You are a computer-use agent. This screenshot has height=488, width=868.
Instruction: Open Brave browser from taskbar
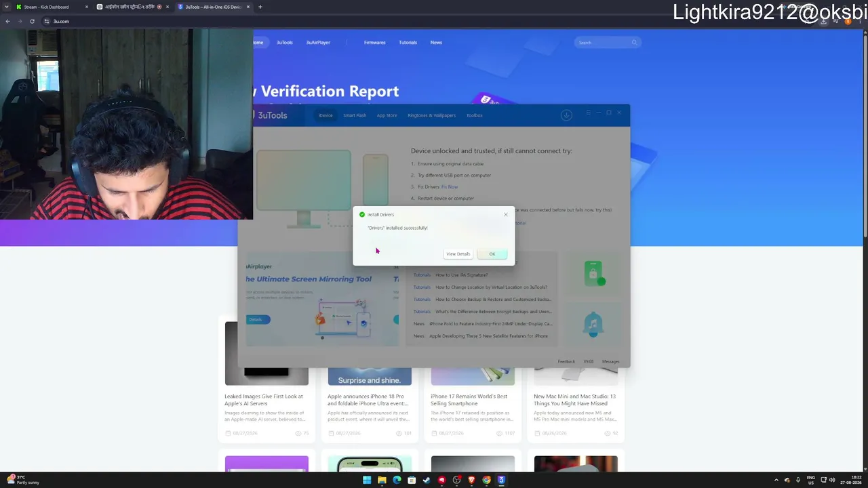click(471, 480)
